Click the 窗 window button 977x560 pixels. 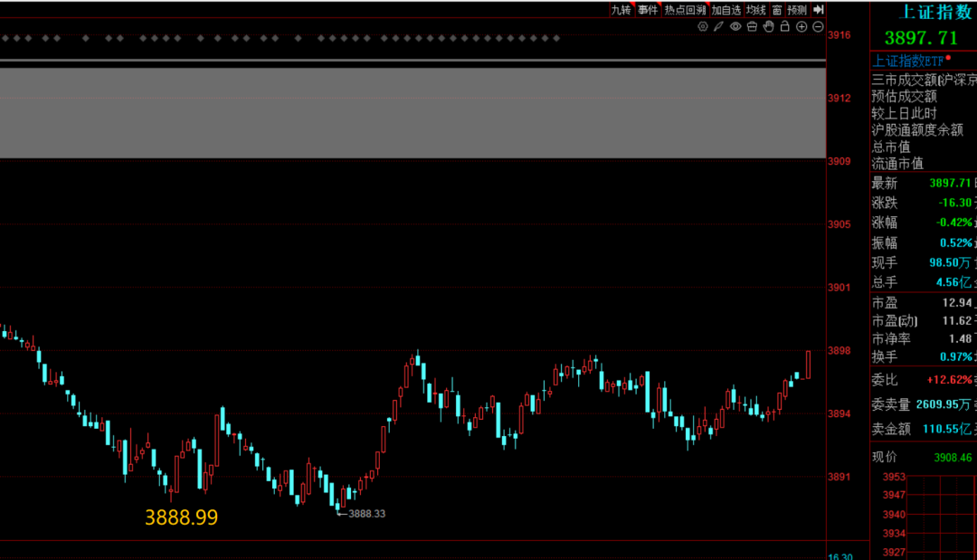[777, 10]
